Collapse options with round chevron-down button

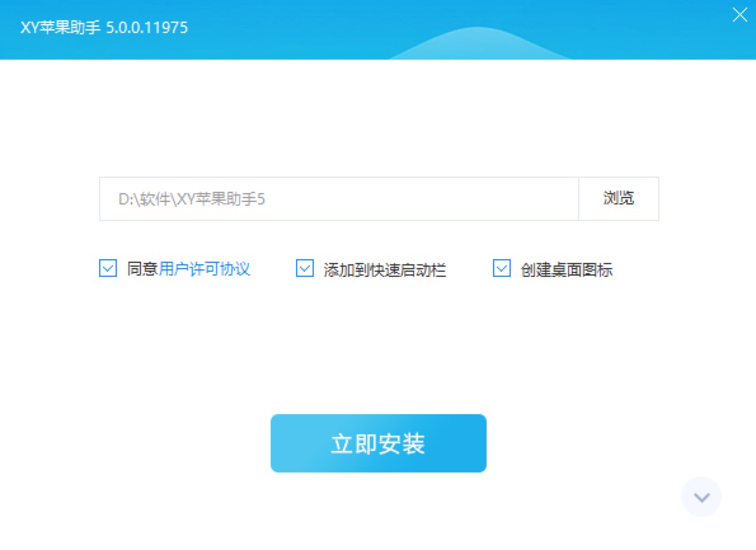[x=701, y=497]
